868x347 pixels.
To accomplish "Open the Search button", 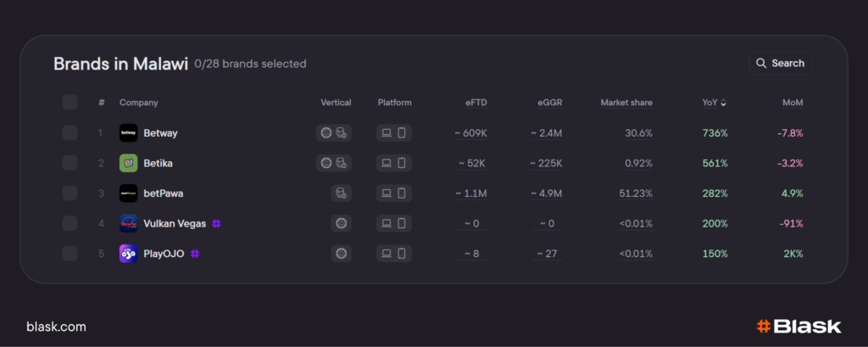I will pos(779,64).
